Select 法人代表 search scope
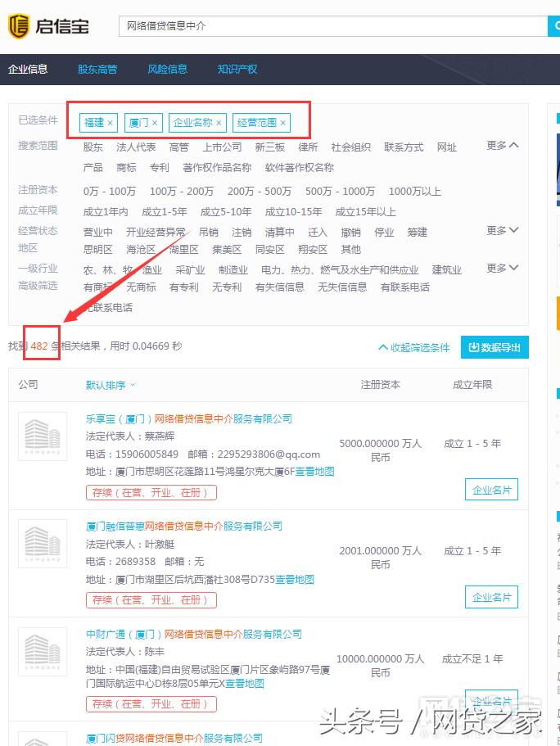 click(136, 147)
